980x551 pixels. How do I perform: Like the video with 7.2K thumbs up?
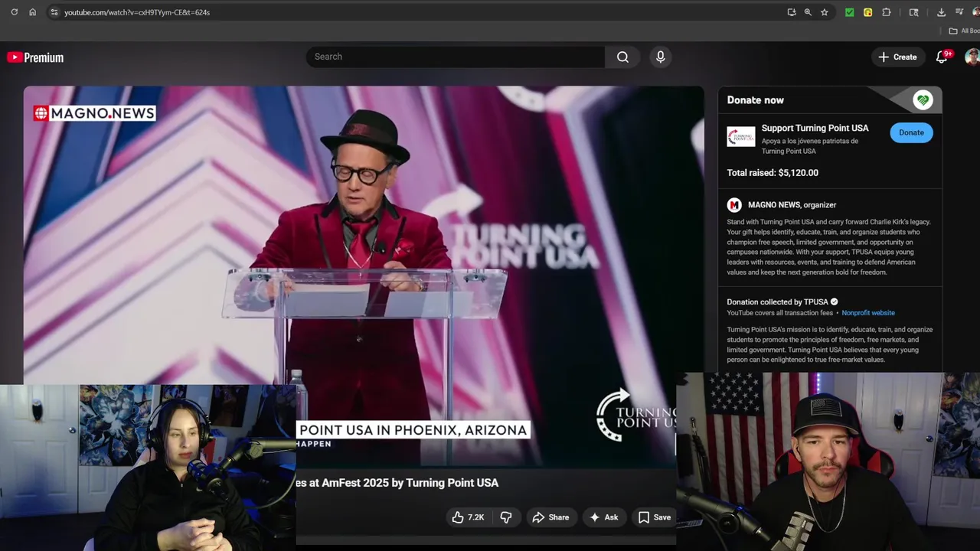[468, 517]
